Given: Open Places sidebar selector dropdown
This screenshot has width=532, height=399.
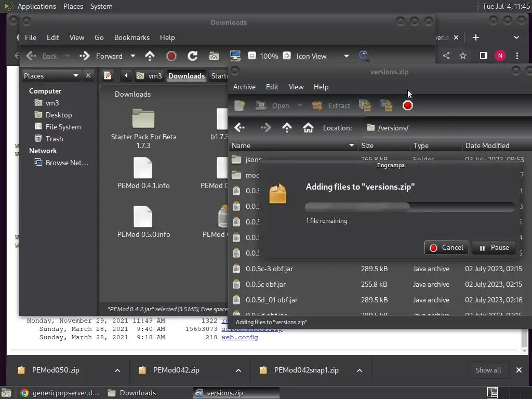Looking at the screenshot, I should [x=51, y=76].
